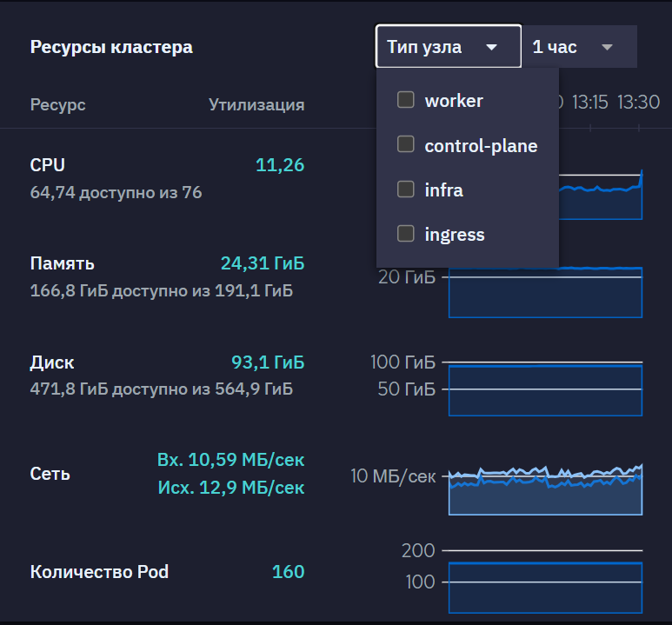Click the 100 axis label on pod chart
Viewport: 672px width, 625px height.
(420, 582)
